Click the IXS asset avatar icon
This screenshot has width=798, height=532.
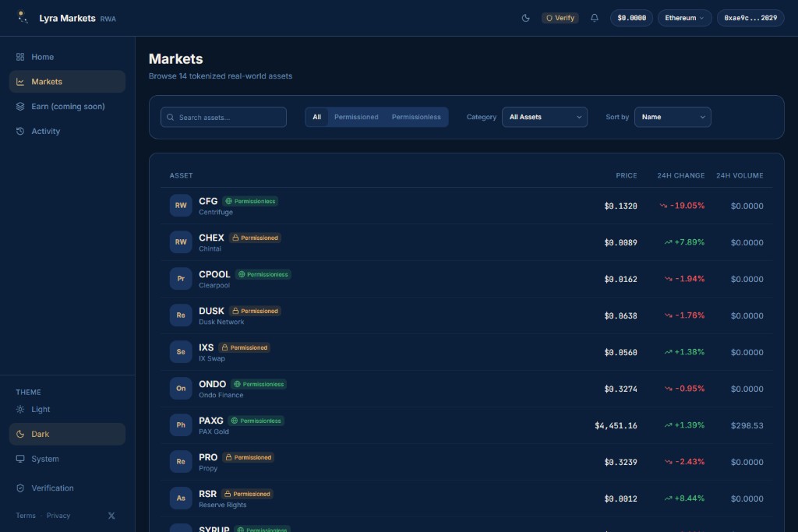(x=181, y=352)
